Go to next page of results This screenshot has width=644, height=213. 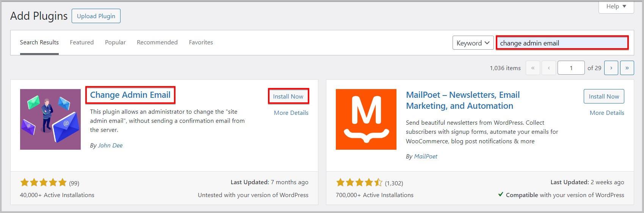(x=611, y=68)
